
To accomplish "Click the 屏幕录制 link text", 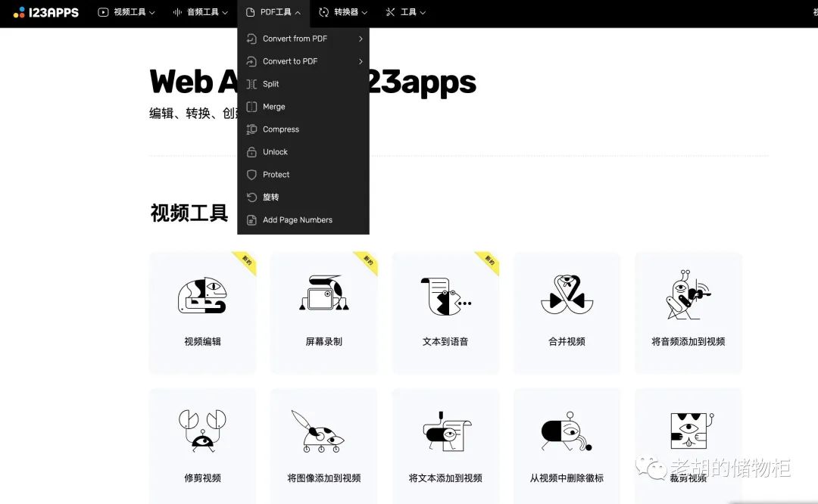I will click(324, 342).
